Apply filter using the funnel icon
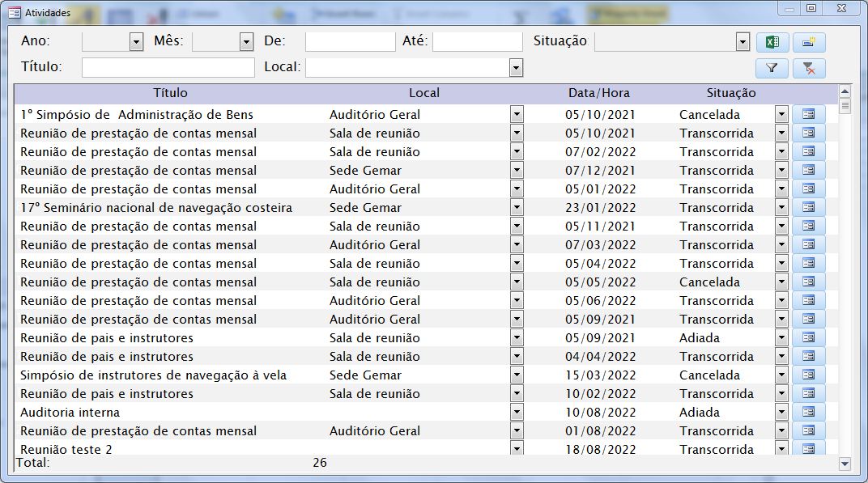Image resolution: width=868 pixels, height=483 pixels. pyautogui.click(x=772, y=69)
